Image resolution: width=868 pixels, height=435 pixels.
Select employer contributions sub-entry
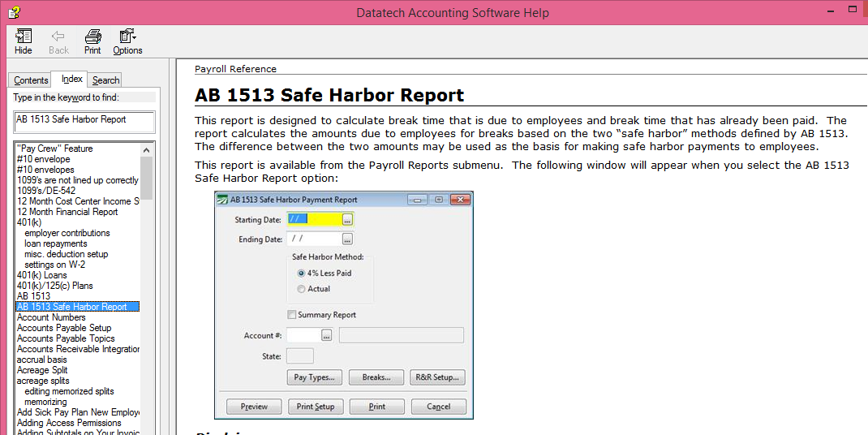[67, 233]
